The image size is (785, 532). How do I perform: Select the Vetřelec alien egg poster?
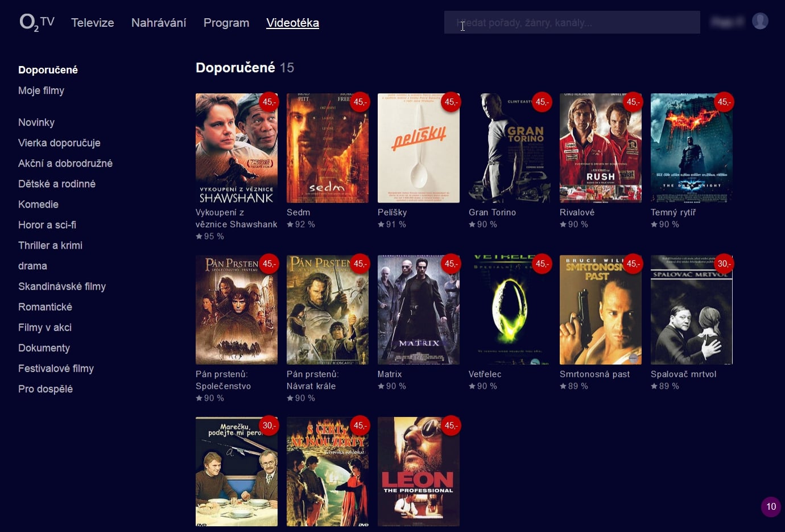tap(510, 310)
